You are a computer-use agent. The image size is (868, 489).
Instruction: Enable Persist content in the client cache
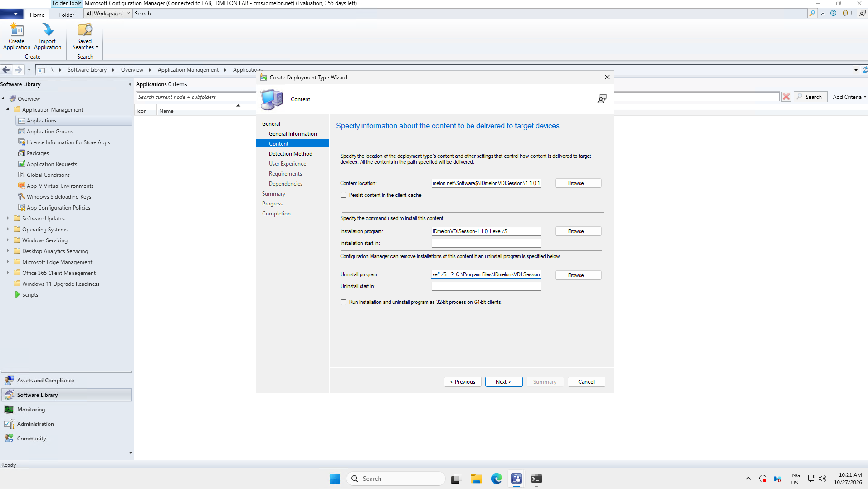pos(343,195)
